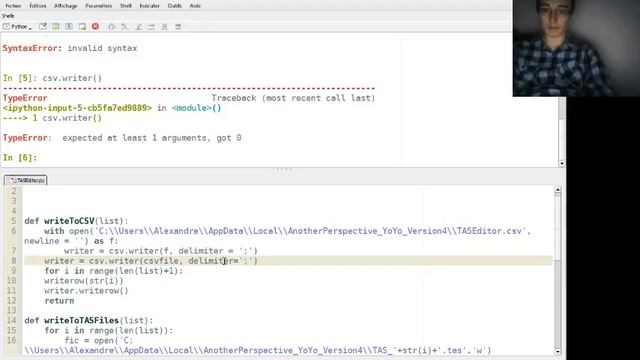Viewport: 640px width, 360px height.
Task: Open the Fichier menu
Action: 13,6
